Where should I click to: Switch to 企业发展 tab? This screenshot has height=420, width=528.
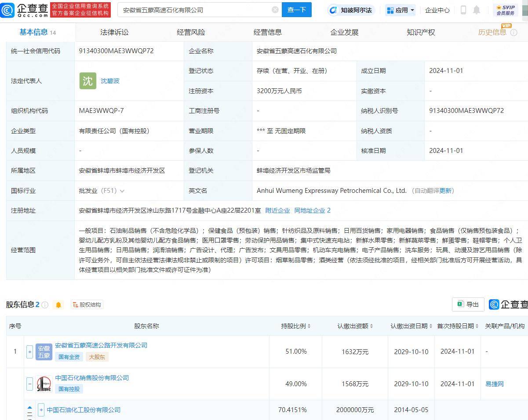tap(344, 32)
